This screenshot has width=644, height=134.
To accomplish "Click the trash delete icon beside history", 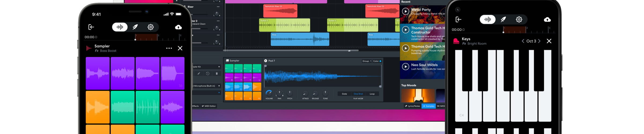I will [x=217, y=73].
